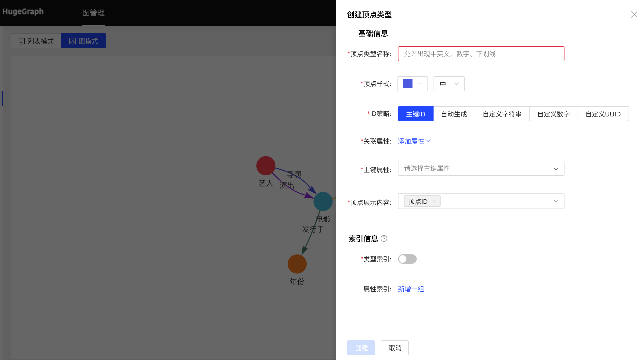Open the 图管理 menu

tap(94, 13)
